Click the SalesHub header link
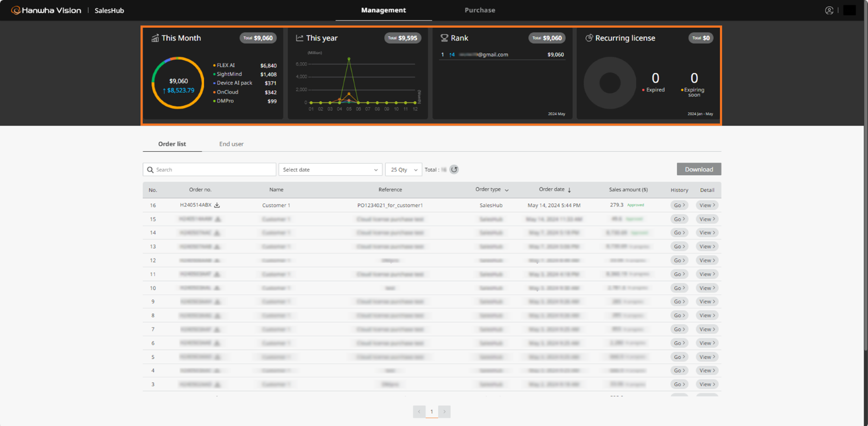The width and height of the screenshot is (868, 426). pos(109,10)
